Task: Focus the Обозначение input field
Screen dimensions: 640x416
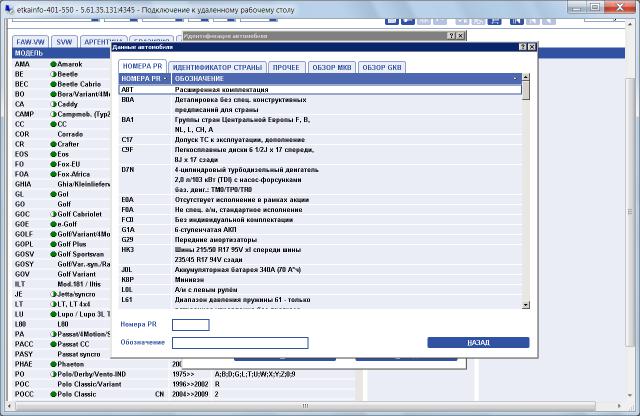Action: click(x=240, y=343)
